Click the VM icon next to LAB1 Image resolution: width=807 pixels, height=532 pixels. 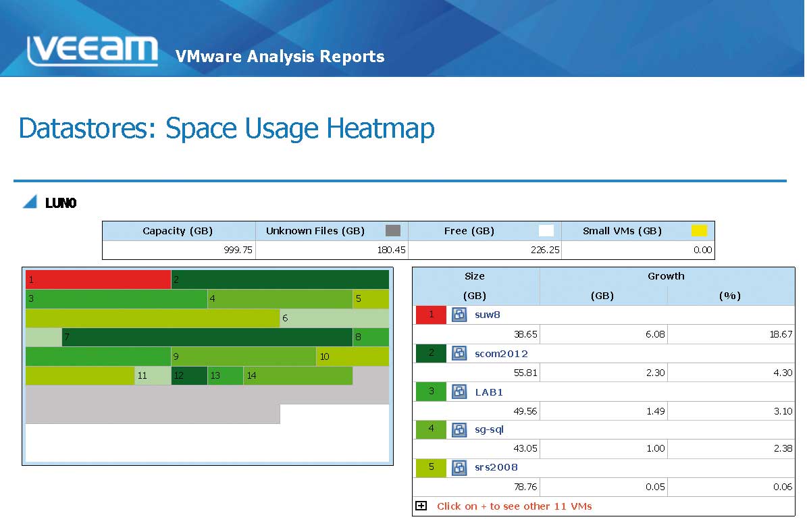[x=459, y=392]
